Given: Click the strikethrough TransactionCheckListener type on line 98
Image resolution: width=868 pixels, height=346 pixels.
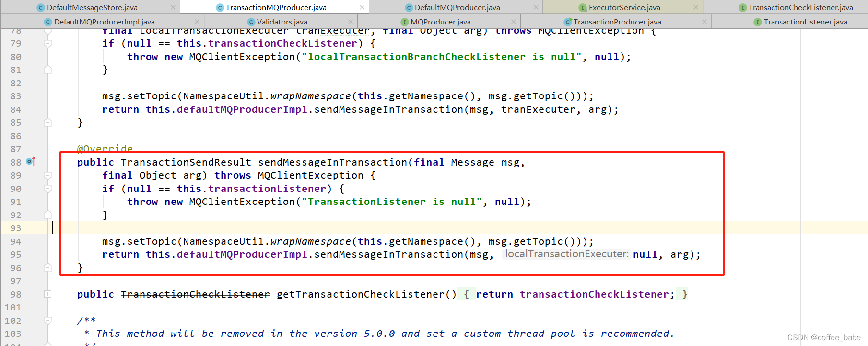Looking at the screenshot, I should click(195, 294).
